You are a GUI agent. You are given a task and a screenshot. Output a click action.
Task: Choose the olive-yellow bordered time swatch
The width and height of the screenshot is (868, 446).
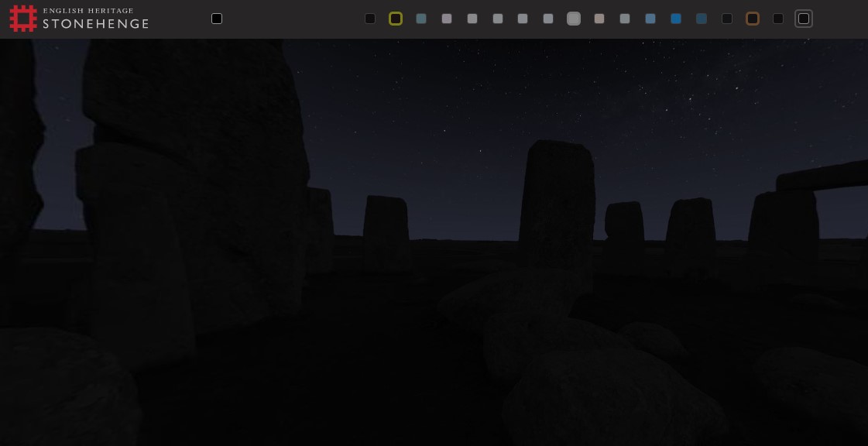point(395,19)
